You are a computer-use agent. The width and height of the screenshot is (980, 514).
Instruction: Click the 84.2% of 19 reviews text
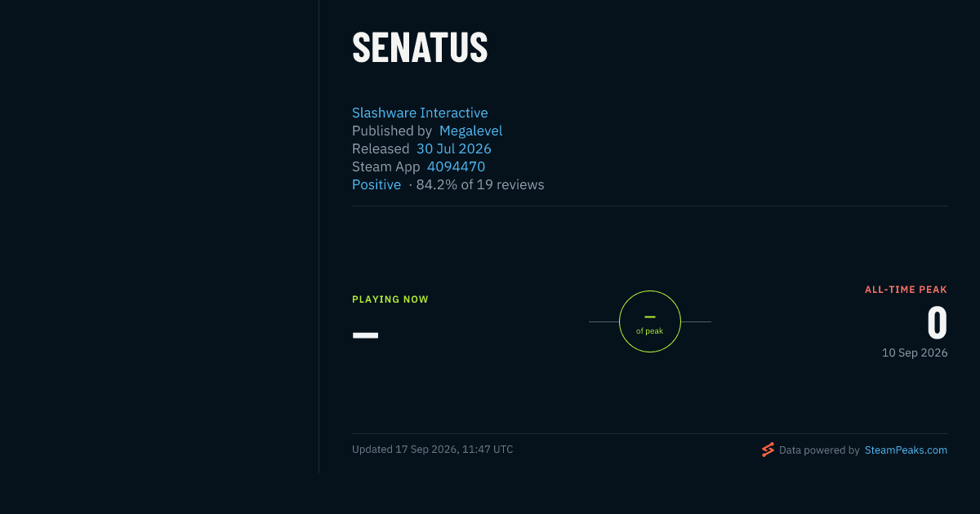click(x=480, y=184)
